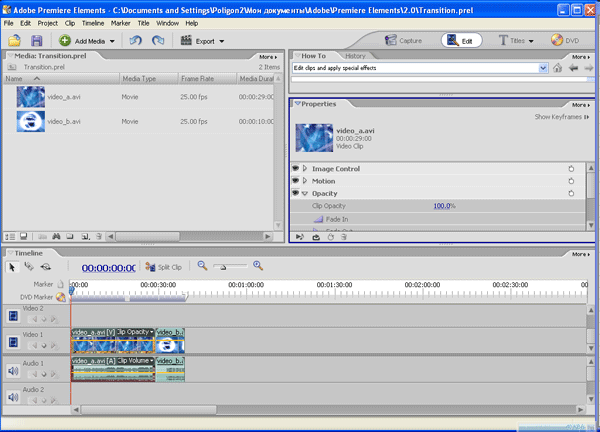Reset the Image Control effect
The height and width of the screenshot is (432, 600).
coord(571,169)
